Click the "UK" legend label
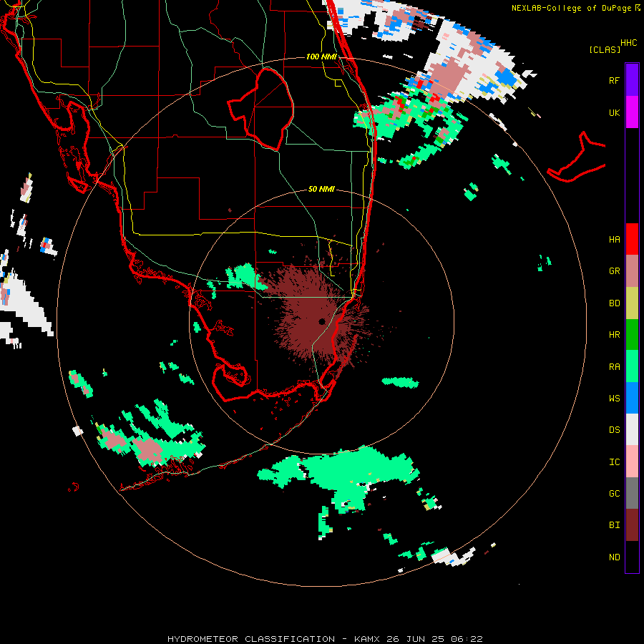Viewport: 644px width, 644px height. (x=614, y=112)
